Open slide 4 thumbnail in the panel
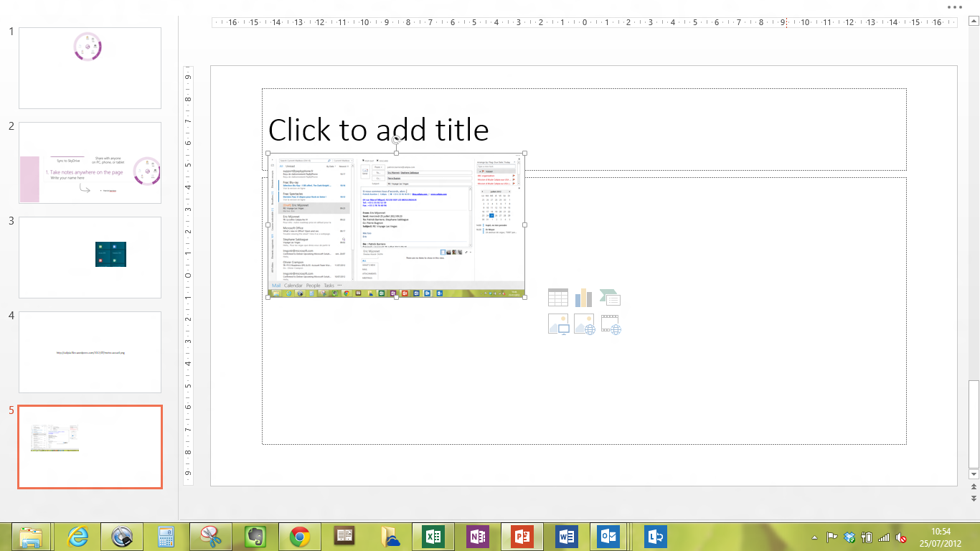980x551 pixels. coord(90,352)
